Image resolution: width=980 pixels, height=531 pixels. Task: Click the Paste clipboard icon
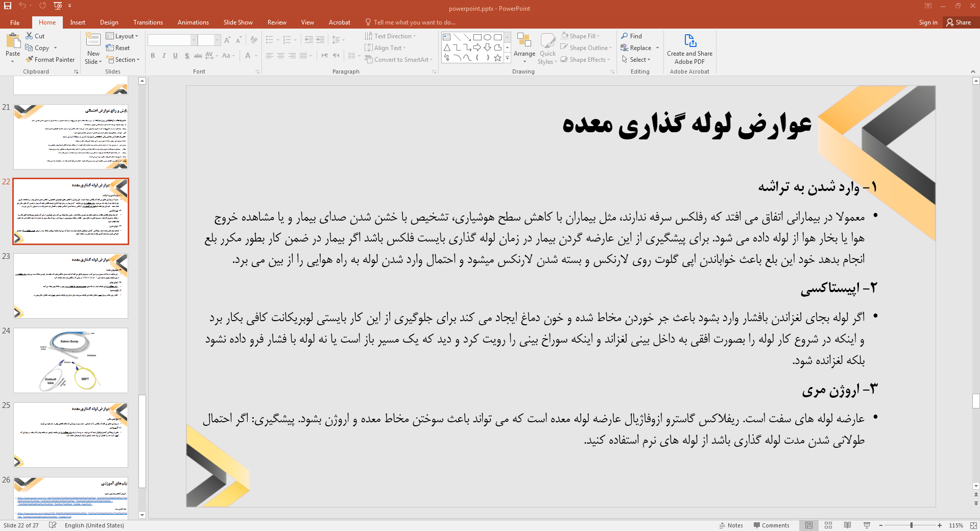click(x=13, y=41)
